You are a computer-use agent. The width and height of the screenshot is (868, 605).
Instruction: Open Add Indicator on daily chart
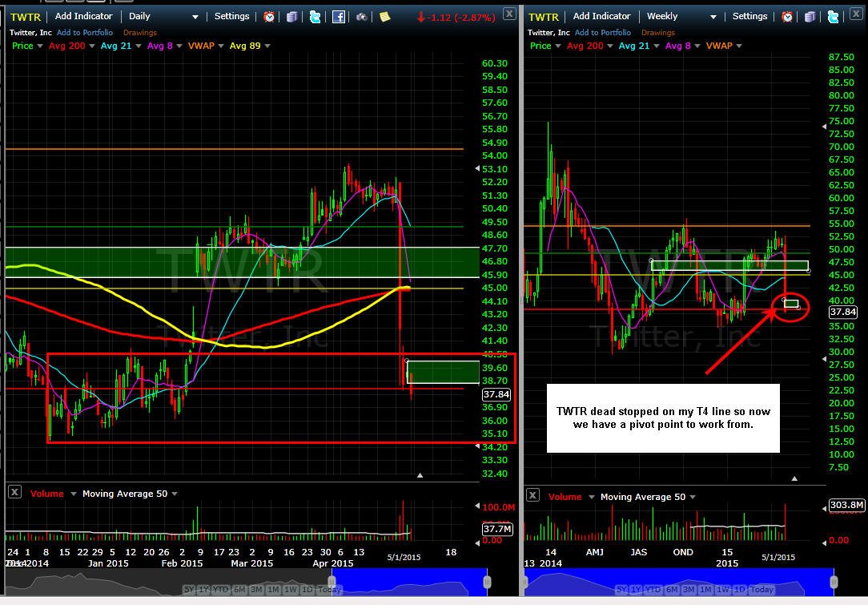(x=83, y=16)
